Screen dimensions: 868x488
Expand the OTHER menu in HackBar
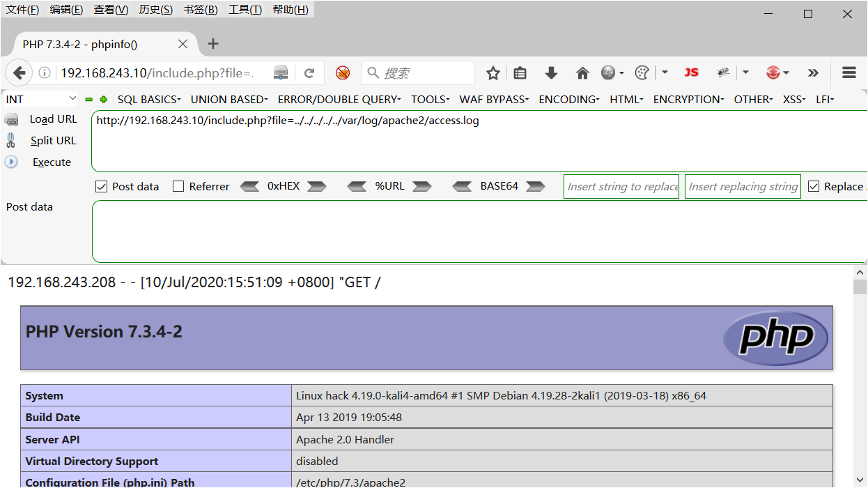[x=754, y=100]
